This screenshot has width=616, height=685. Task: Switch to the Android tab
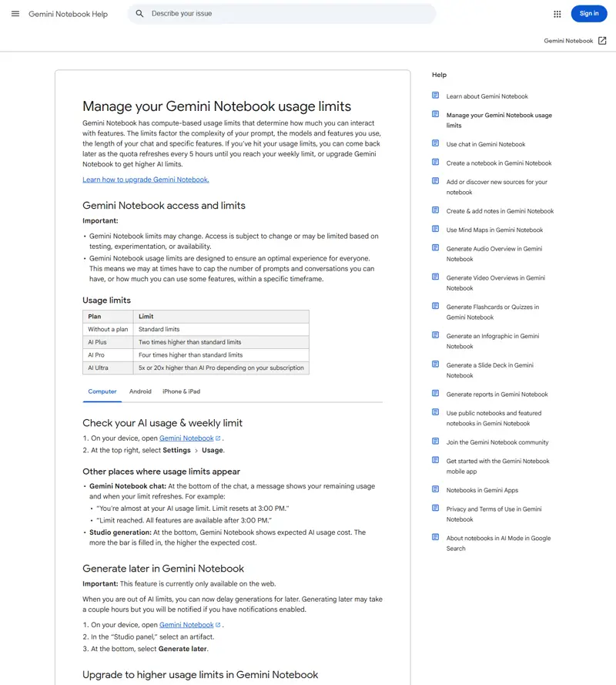click(140, 391)
